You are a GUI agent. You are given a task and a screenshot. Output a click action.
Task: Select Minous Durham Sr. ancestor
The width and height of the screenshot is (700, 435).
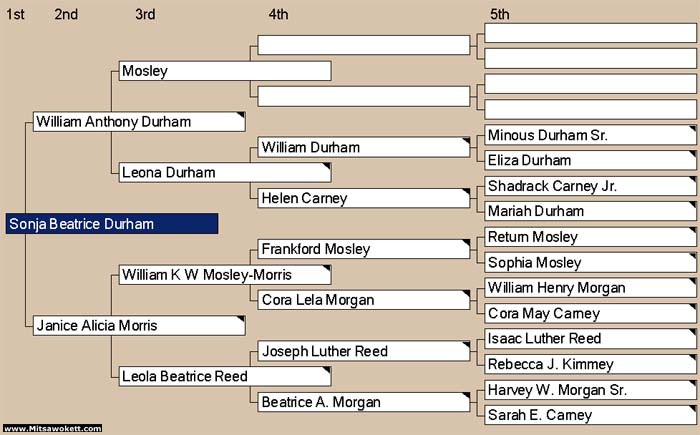point(591,135)
